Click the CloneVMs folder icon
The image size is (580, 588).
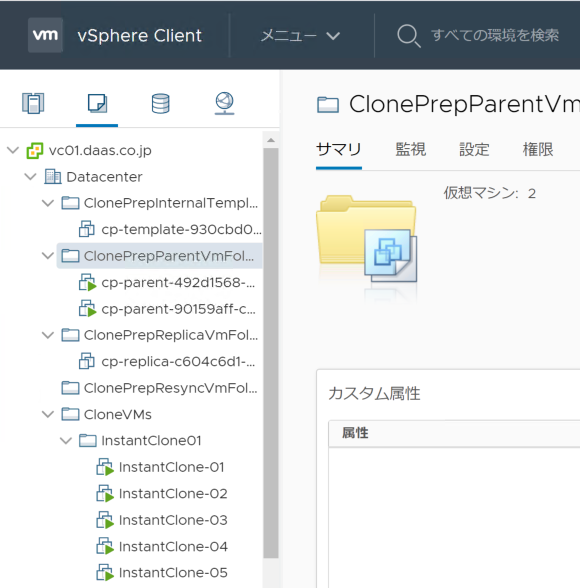click(x=70, y=414)
